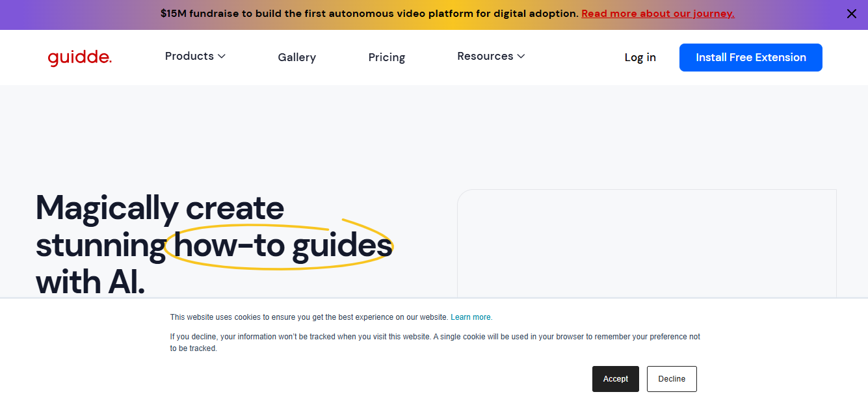Open 'Read more about our journey' link
This screenshot has height=405, width=868.
pos(658,13)
